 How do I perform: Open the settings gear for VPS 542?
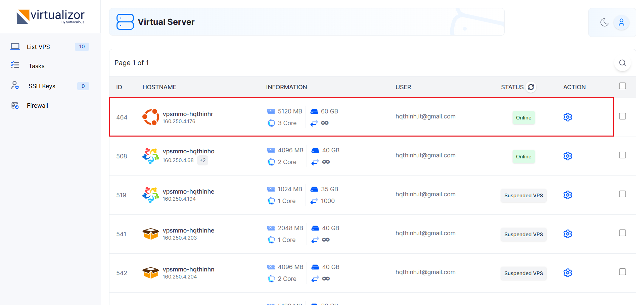click(x=567, y=273)
